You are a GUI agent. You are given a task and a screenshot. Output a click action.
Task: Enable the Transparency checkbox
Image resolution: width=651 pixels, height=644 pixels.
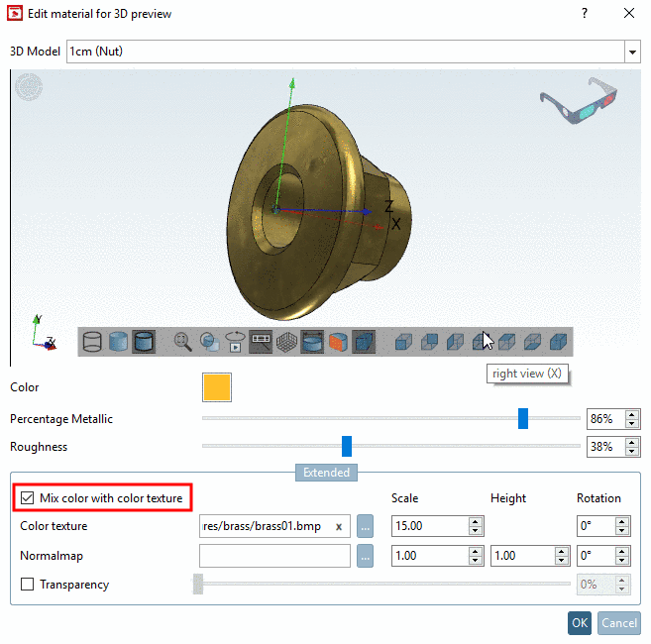click(28, 585)
